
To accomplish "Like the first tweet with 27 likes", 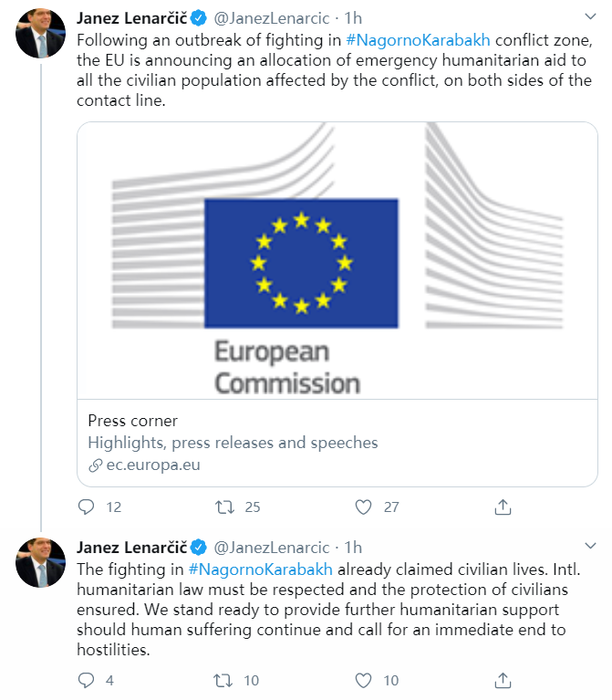I will (364, 507).
